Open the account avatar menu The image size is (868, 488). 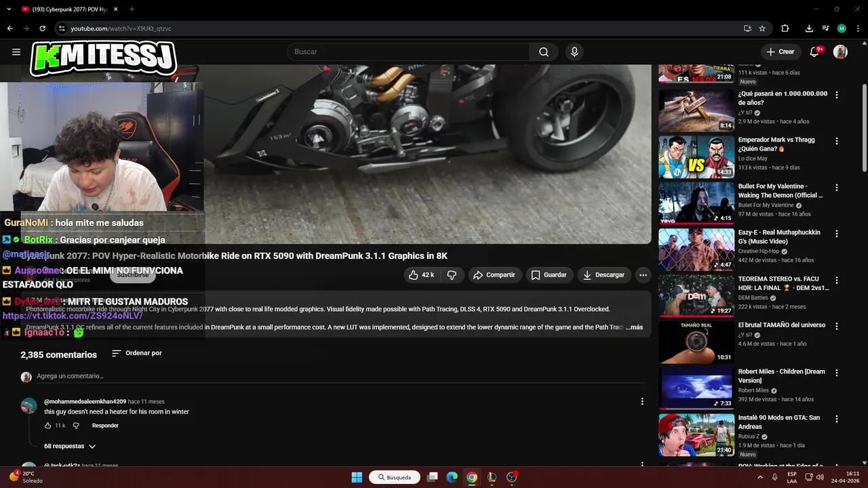coord(840,52)
